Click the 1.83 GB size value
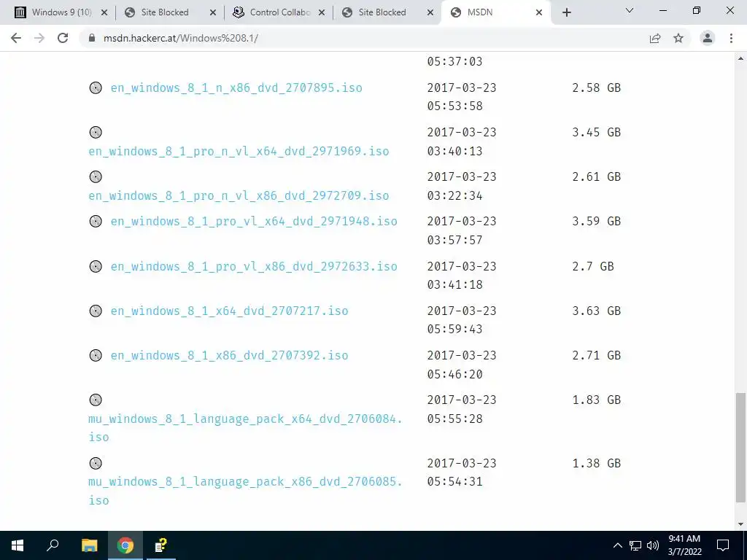This screenshot has height=560, width=747. [x=597, y=400]
